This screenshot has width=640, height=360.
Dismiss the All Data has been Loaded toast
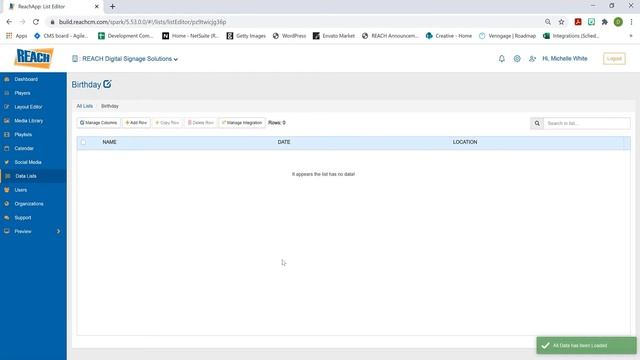586,345
